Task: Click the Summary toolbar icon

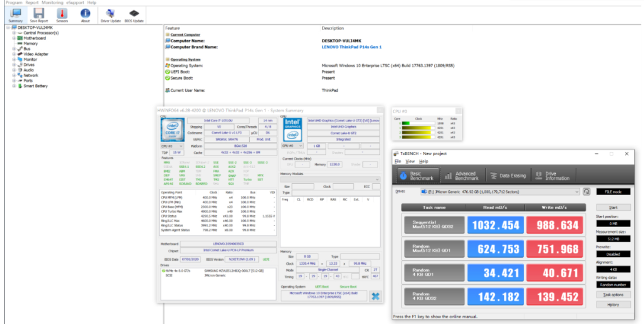Action: tap(15, 14)
